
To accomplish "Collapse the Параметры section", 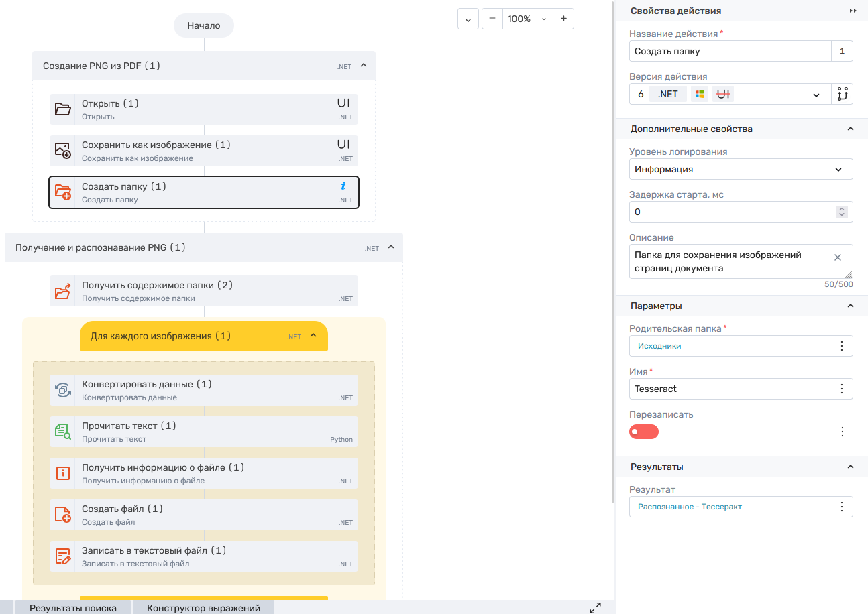I will click(851, 306).
